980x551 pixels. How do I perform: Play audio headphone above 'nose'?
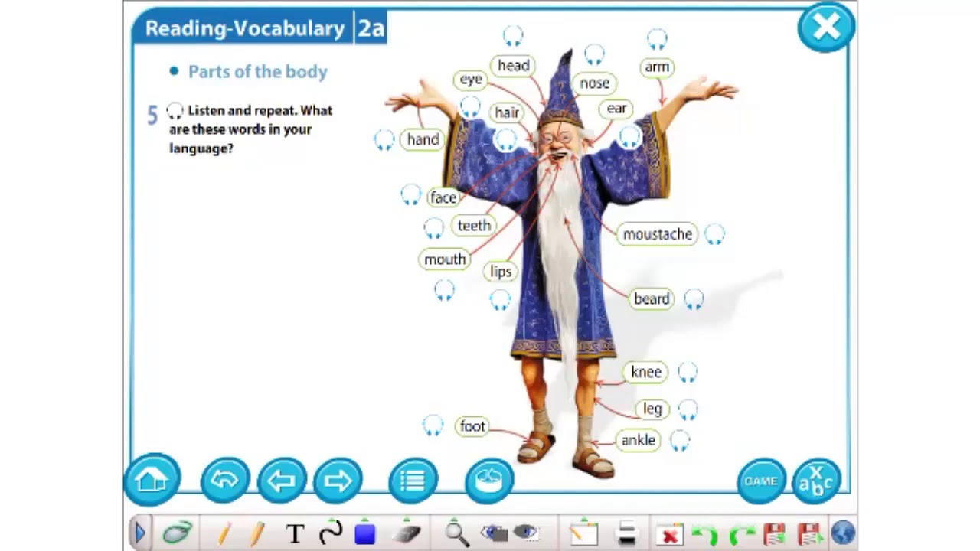point(594,54)
